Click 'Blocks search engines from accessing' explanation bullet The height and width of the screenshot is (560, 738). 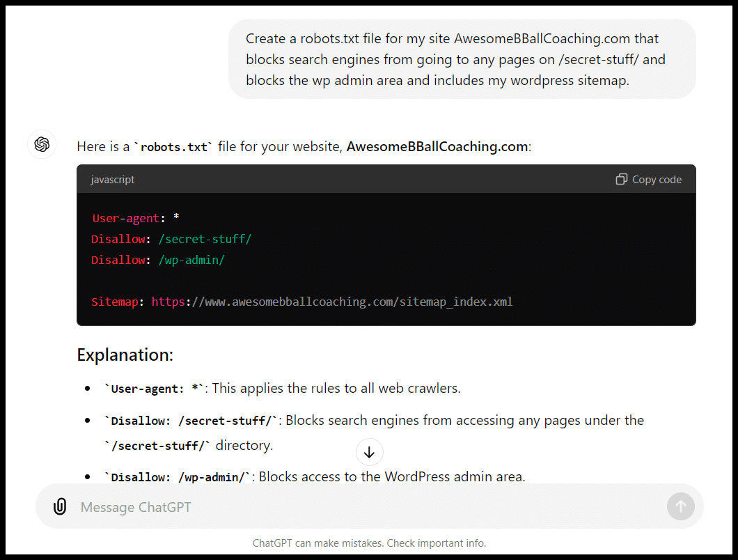click(374, 433)
